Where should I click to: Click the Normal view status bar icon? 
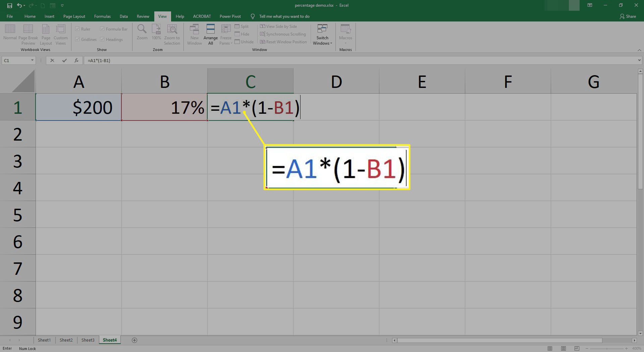tap(550, 348)
